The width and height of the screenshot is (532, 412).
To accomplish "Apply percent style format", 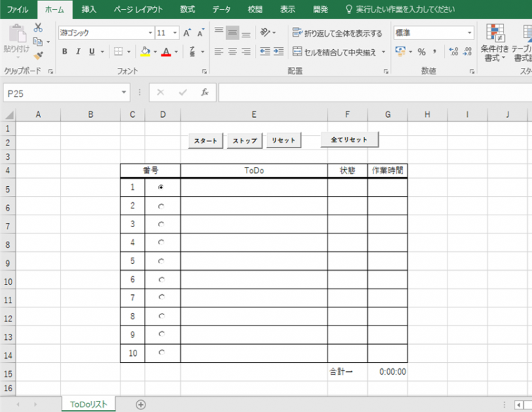I will pos(422,51).
